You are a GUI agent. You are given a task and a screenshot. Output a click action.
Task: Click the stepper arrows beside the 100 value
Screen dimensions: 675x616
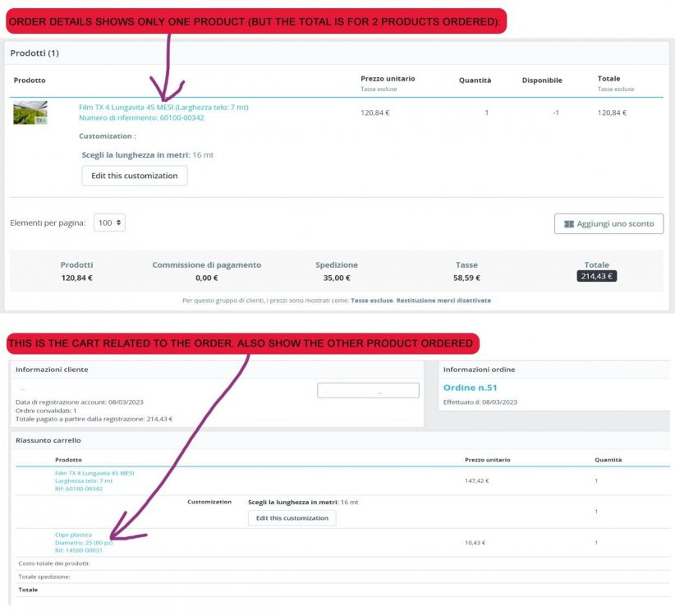pos(121,222)
